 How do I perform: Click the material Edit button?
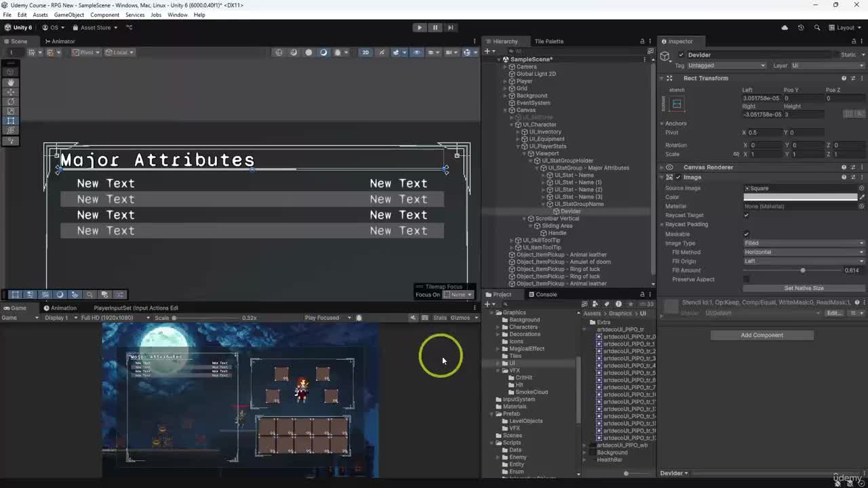tap(833, 313)
